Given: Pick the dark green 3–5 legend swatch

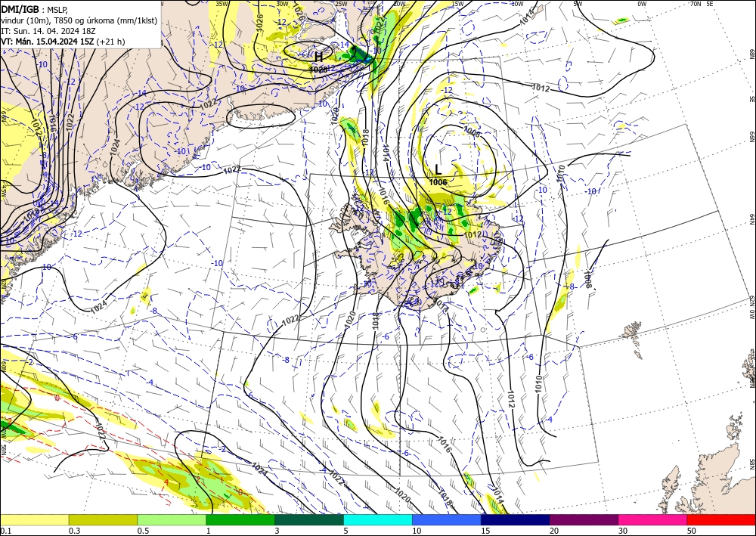Looking at the screenshot, I should coord(309,519).
